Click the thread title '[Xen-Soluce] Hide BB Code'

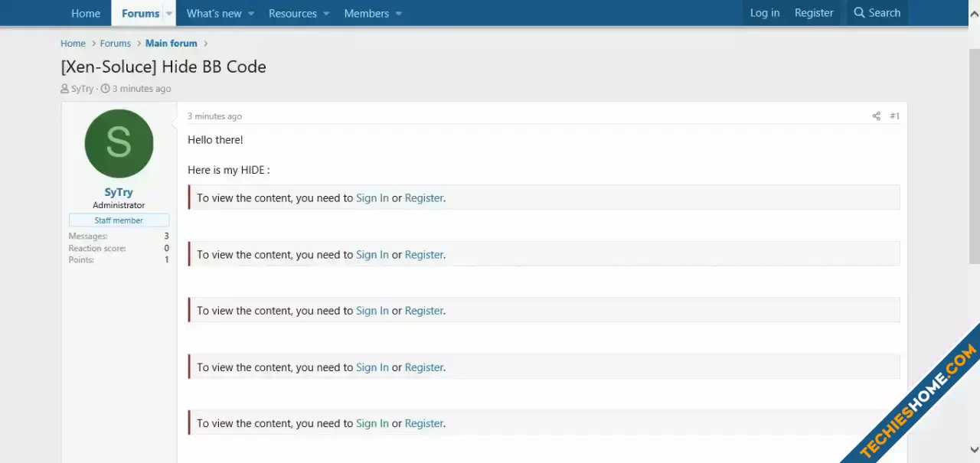pyautogui.click(x=164, y=67)
